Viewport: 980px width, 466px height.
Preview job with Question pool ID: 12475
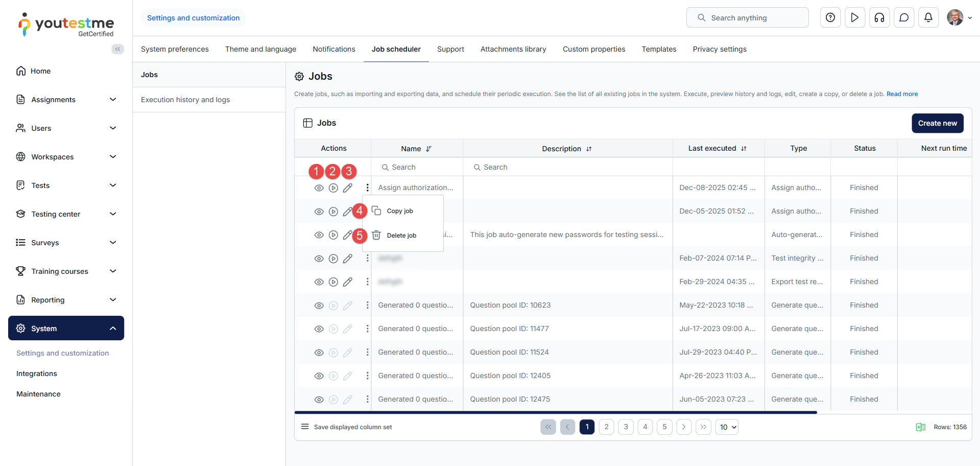pos(319,400)
